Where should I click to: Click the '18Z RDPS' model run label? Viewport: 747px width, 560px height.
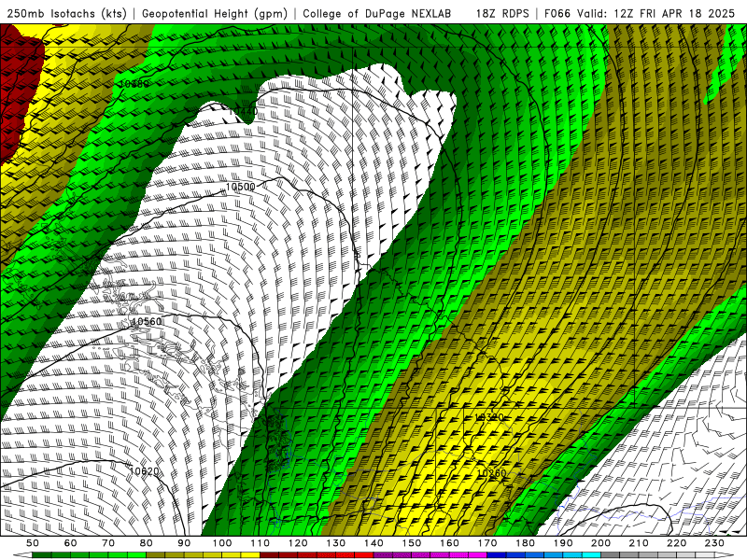502,14
